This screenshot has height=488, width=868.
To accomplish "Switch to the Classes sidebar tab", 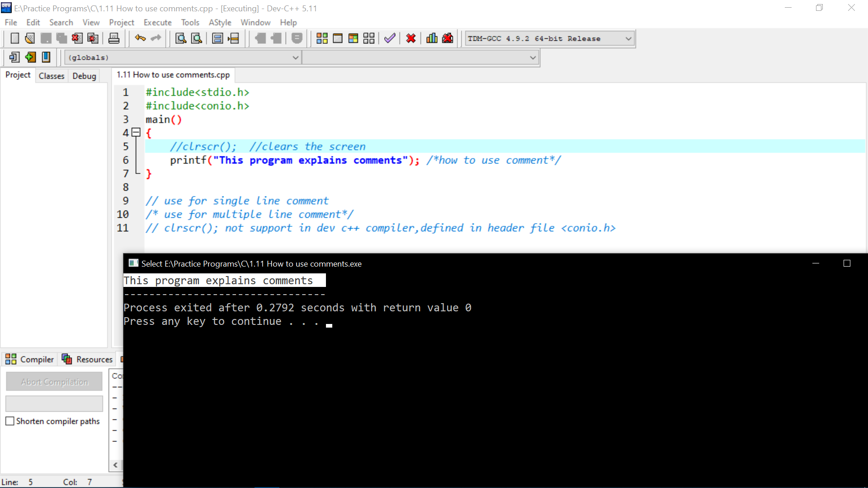I will 52,76.
